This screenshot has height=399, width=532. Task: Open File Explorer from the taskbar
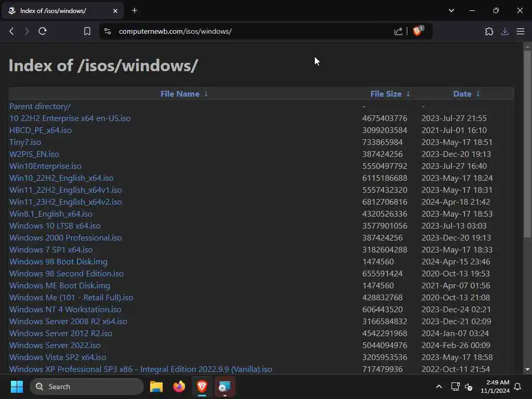(156, 387)
